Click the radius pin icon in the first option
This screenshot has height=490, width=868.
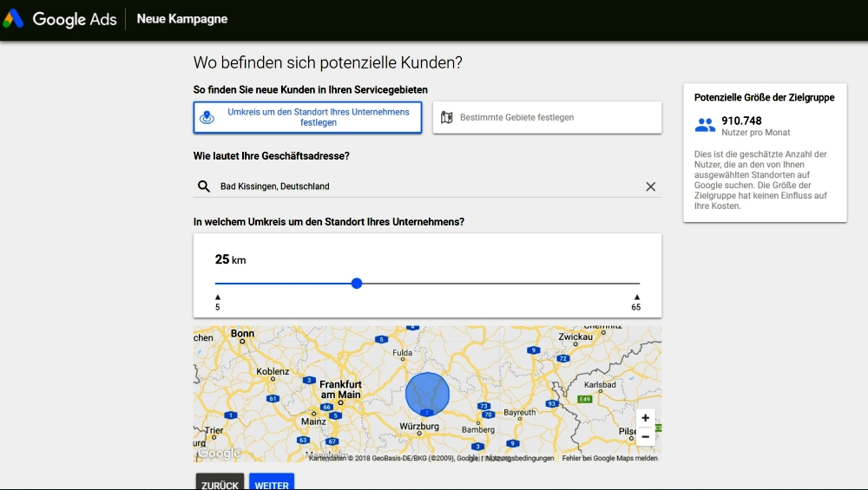coord(207,117)
